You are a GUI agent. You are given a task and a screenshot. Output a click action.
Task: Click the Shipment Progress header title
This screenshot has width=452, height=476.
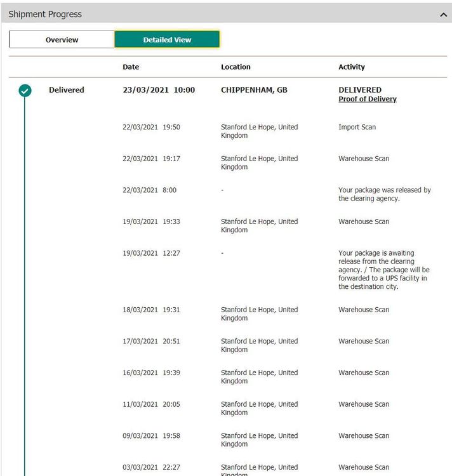point(45,14)
